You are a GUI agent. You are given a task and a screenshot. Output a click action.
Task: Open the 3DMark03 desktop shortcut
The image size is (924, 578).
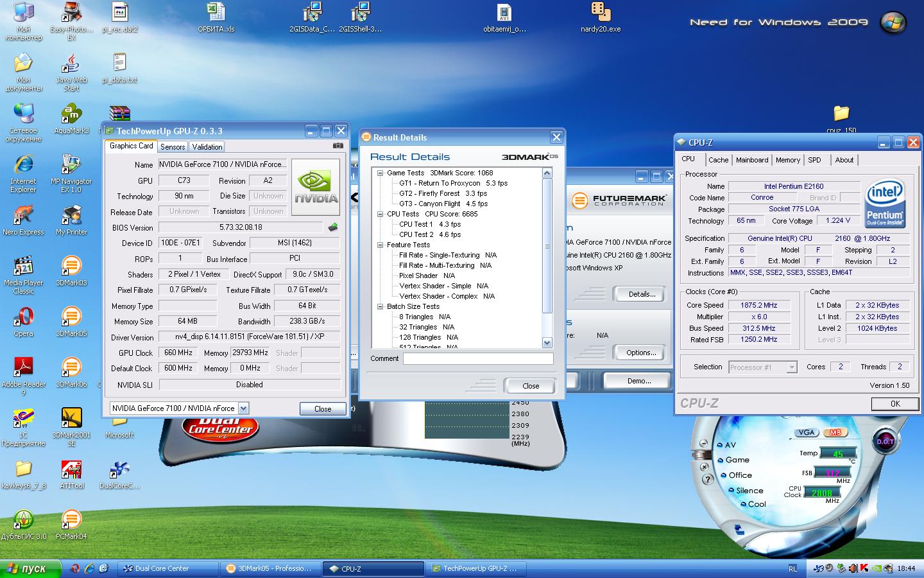[x=71, y=270]
